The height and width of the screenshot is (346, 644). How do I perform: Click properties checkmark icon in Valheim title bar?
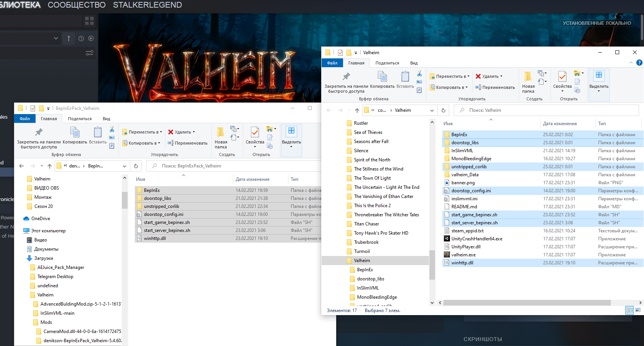(x=340, y=53)
